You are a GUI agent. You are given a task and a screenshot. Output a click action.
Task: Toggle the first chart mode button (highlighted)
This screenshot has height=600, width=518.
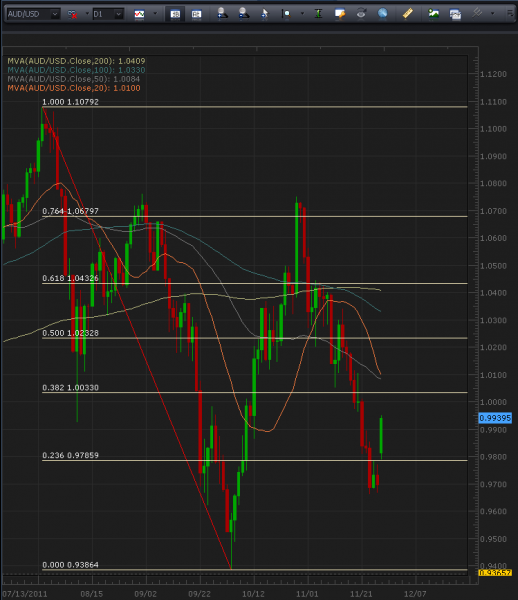pyautogui.click(x=175, y=15)
